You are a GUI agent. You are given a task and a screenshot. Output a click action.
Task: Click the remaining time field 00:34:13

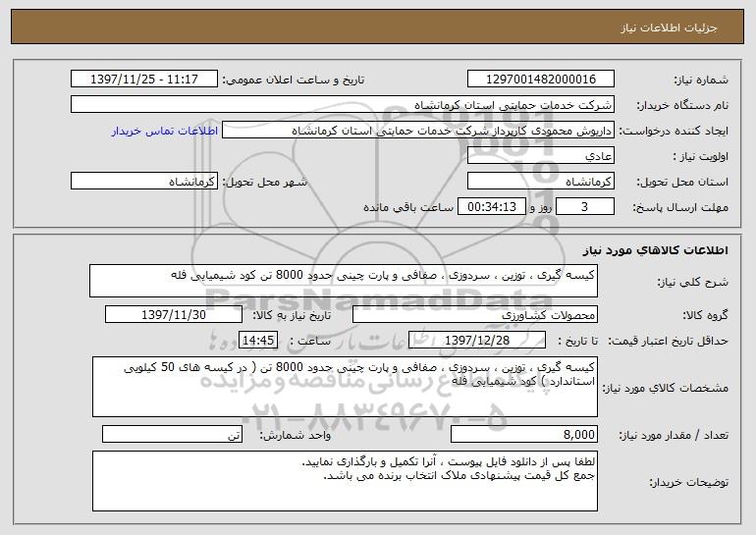point(491,207)
